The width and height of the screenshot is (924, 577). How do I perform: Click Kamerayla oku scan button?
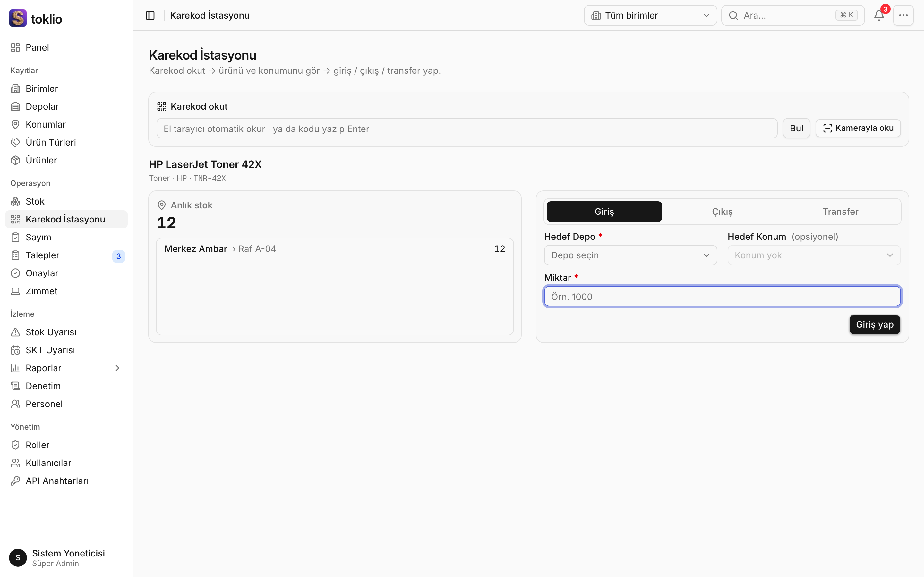858,128
